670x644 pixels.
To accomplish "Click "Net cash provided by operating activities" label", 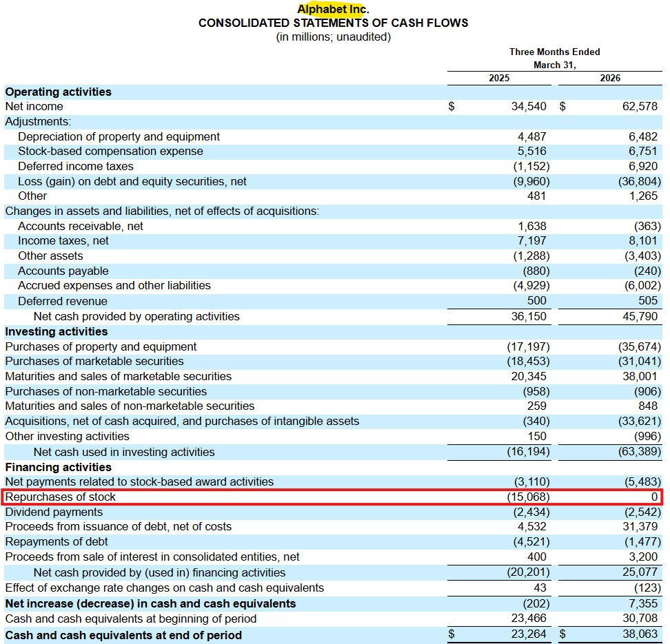I will (x=136, y=316).
